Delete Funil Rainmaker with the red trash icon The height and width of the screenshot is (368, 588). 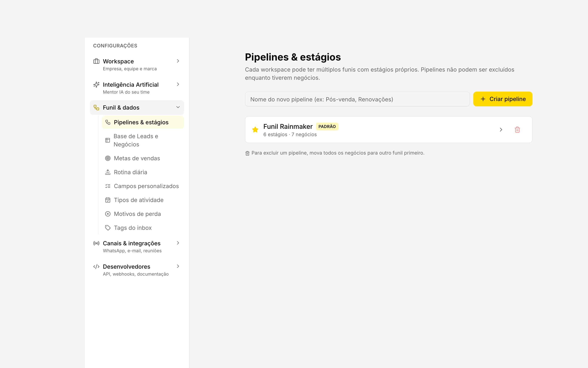(517, 129)
